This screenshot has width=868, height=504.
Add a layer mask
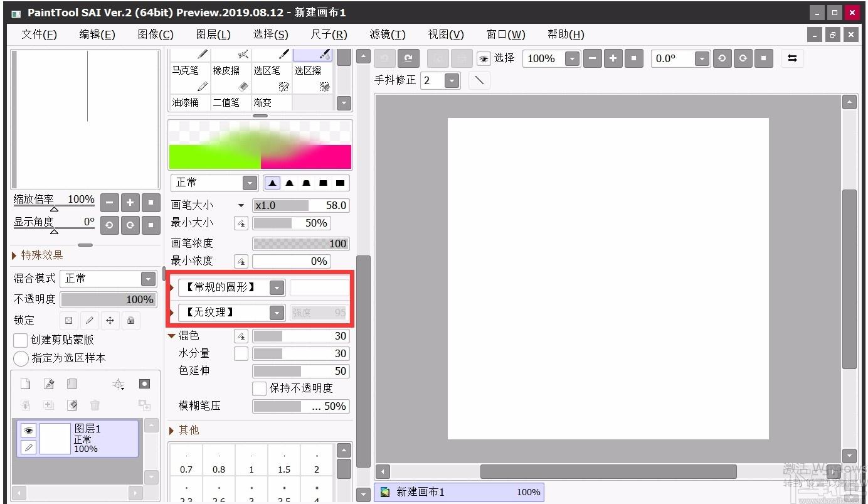(144, 384)
